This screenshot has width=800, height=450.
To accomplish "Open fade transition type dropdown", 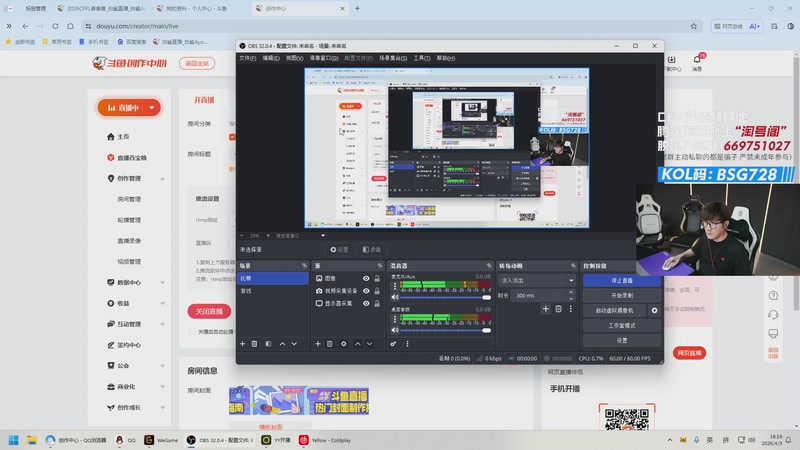I will pyautogui.click(x=537, y=281).
